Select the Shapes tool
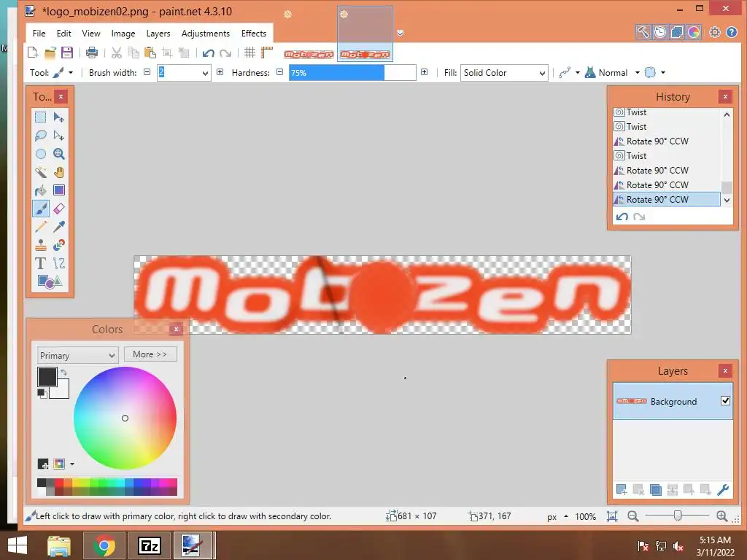 coord(50,281)
